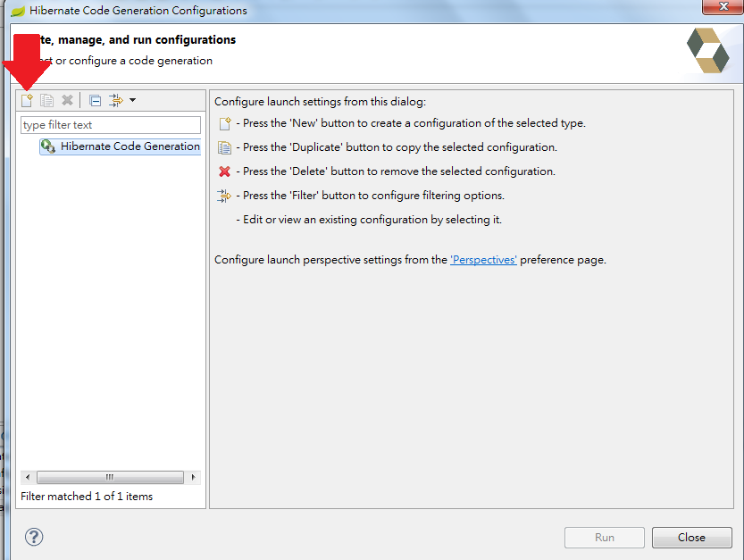The height and width of the screenshot is (560, 744).
Task: Click New icon in help text
Action: pyautogui.click(x=225, y=123)
